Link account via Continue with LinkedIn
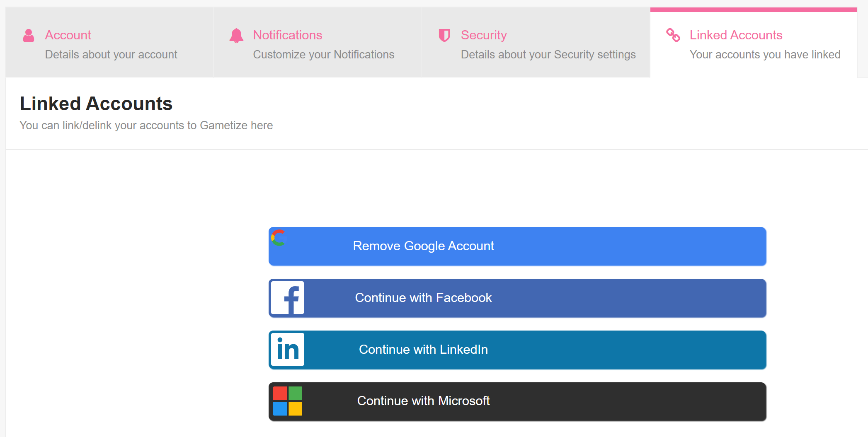This screenshot has width=868, height=437. [517, 350]
